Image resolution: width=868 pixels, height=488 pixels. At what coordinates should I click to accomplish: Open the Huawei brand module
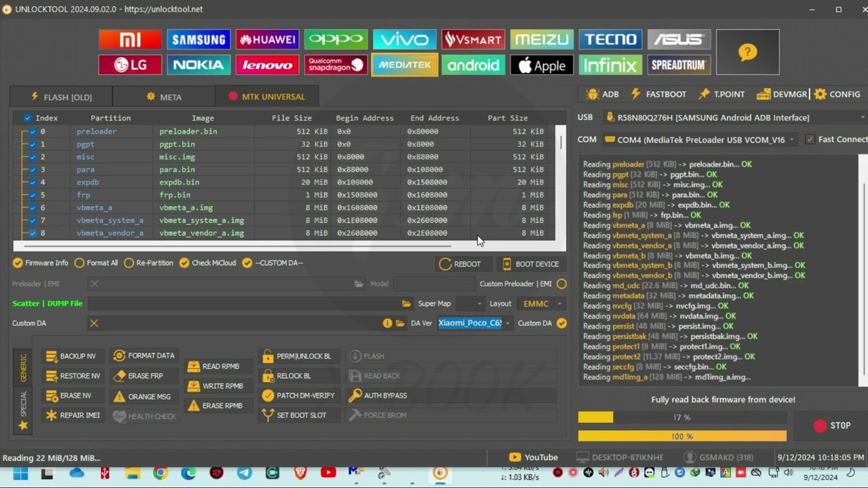(267, 39)
